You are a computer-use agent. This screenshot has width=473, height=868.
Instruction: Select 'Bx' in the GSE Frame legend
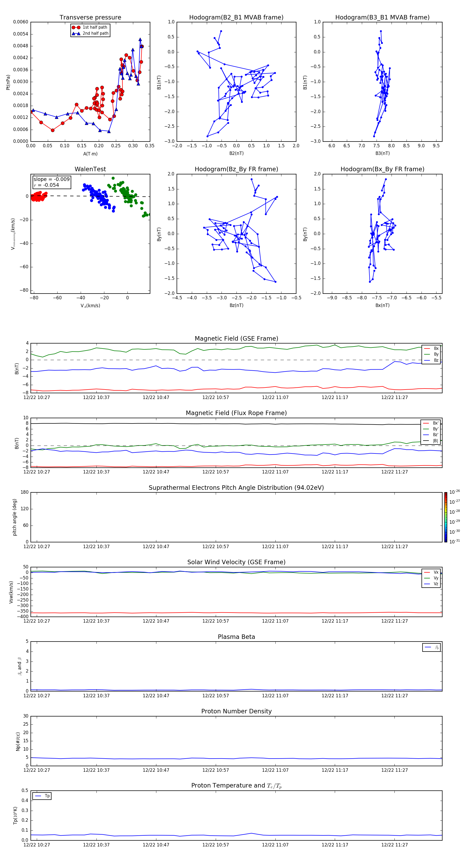(x=431, y=349)
